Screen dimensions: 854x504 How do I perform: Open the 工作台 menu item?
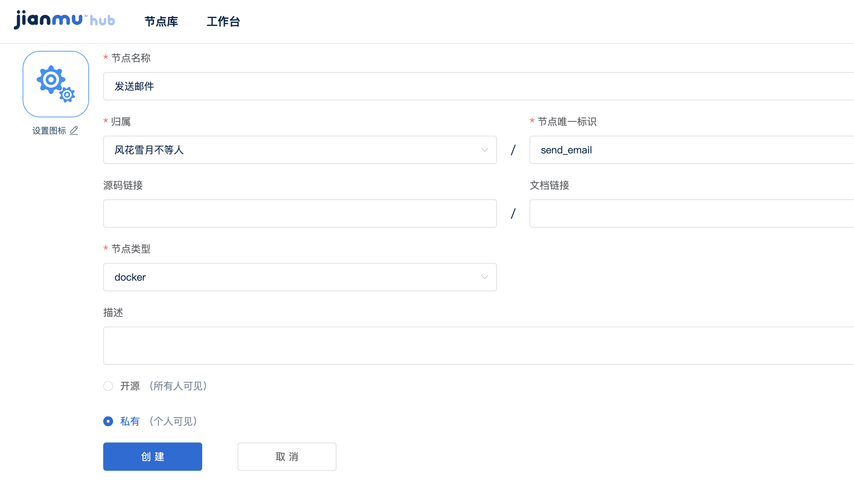[223, 21]
